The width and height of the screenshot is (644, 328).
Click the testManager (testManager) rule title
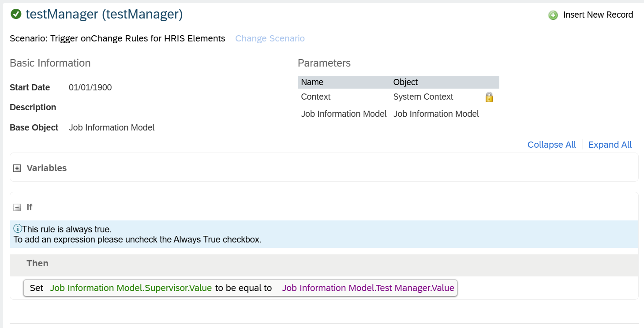pyautogui.click(x=104, y=14)
